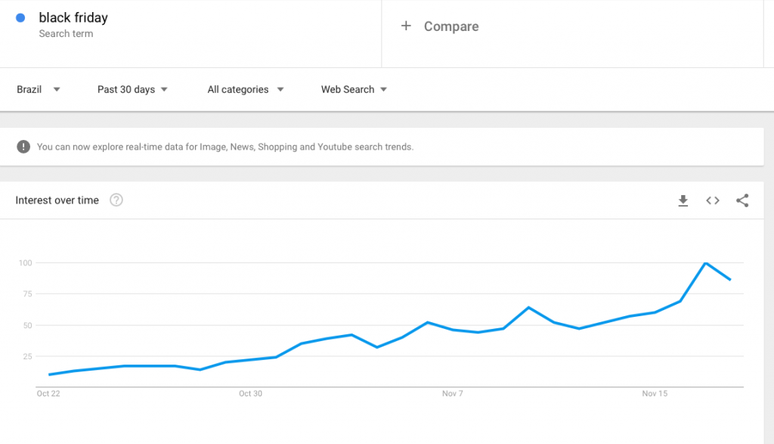The height and width of the screenshot is (444, 774).
Task: Open the Web Search type dropdown
Action: click(354, 90)
